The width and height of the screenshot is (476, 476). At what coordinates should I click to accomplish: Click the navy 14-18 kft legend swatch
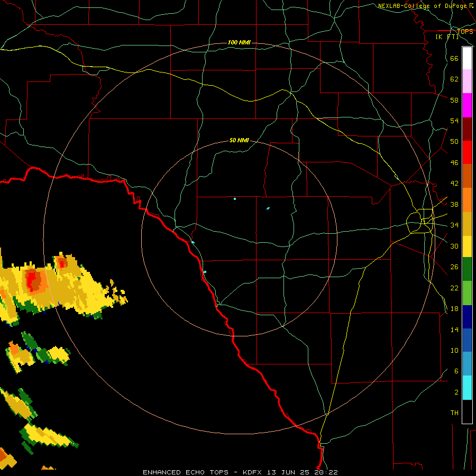467,317
